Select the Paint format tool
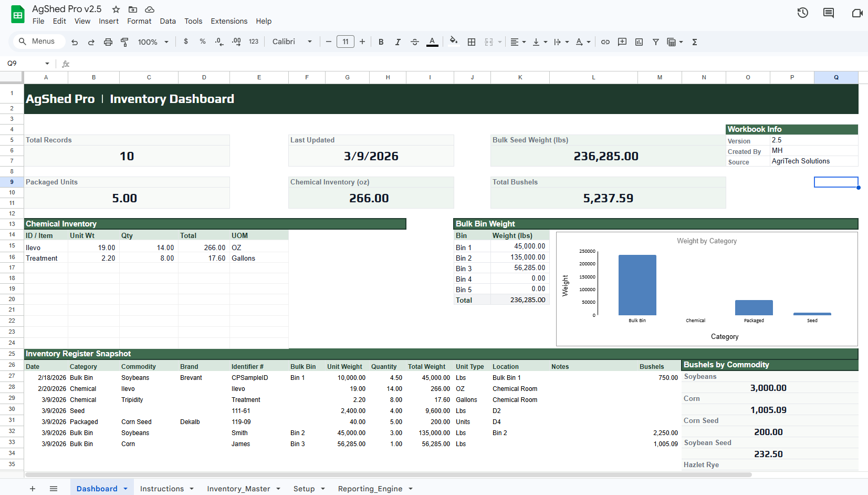This screenshot has width=868, height=495. pos(125,42)
